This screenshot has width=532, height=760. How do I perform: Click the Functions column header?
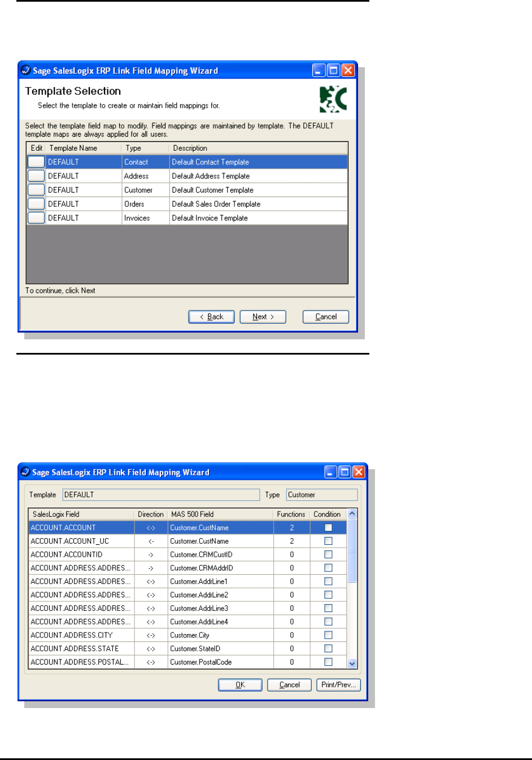291,514
